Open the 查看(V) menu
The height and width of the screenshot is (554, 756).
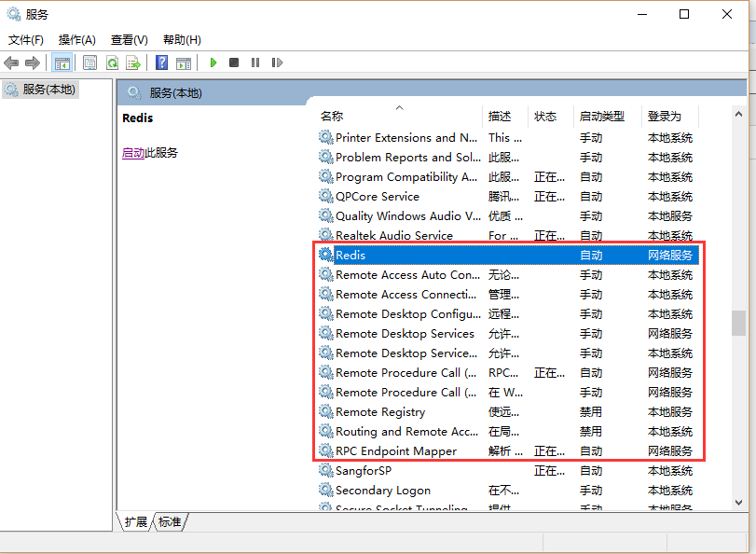click(x=130, y=39)
